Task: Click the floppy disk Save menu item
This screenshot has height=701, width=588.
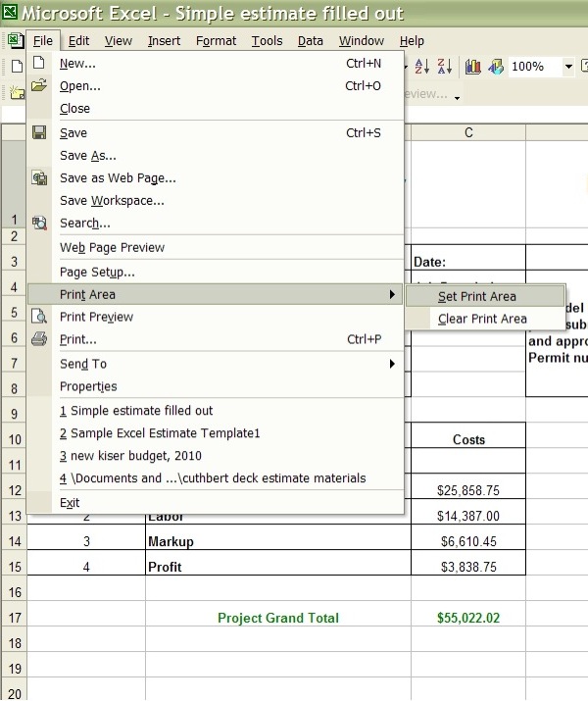Action: pos(73,133)
